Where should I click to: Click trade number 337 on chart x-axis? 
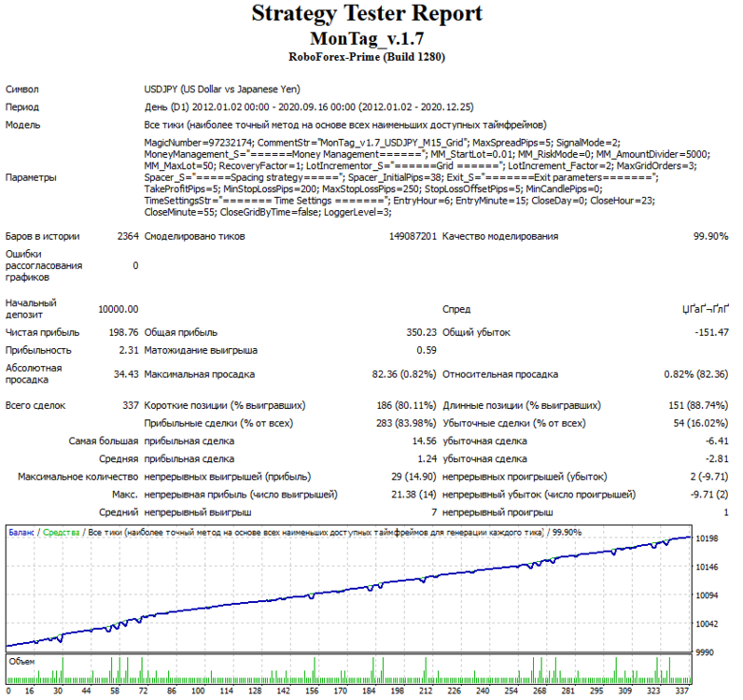pyautogui.click(x=682, y=691)
